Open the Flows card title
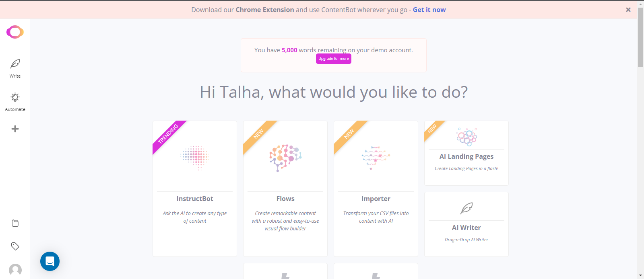This screenshot has height=279, width=644. point(285,199)
